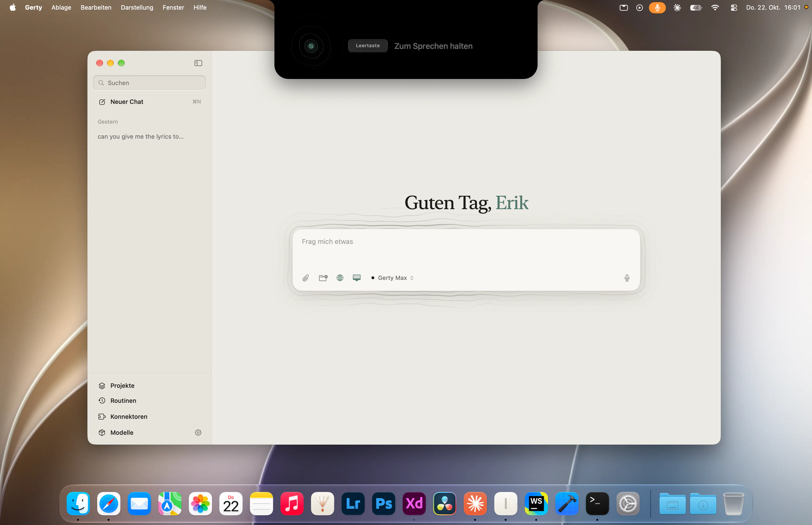Open WebStorm from the dock
812x525 pixels.
(x=536, y=504)
